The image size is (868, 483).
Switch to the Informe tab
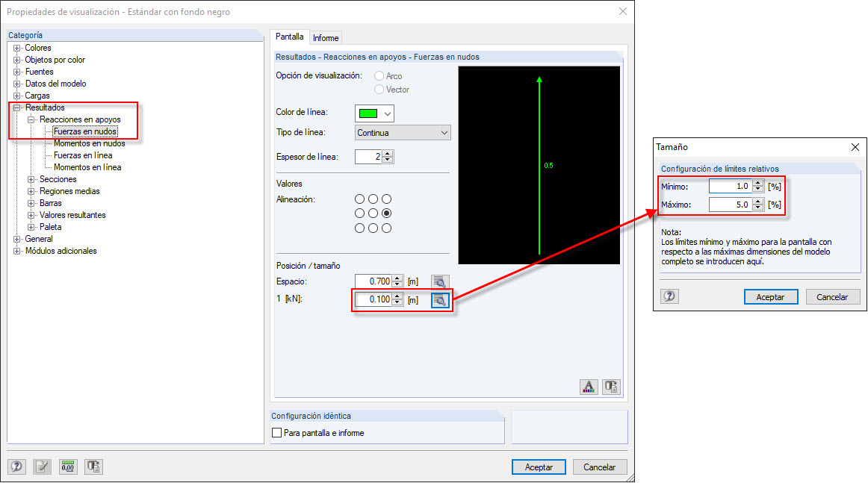point(326,37)
